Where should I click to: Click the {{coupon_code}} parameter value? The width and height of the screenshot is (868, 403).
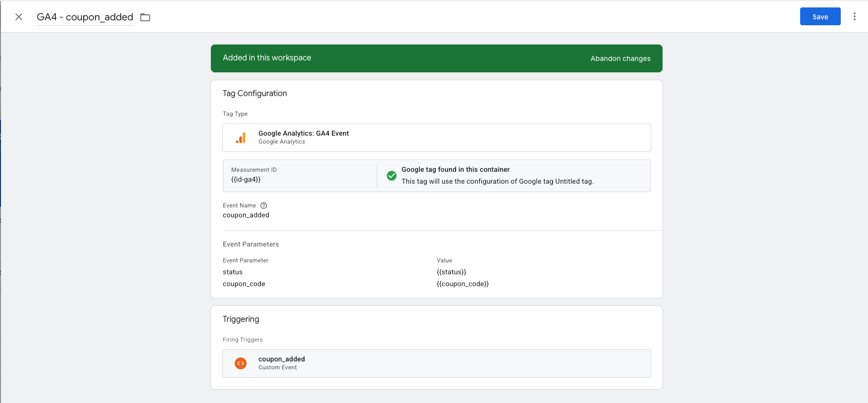[462, 284]
